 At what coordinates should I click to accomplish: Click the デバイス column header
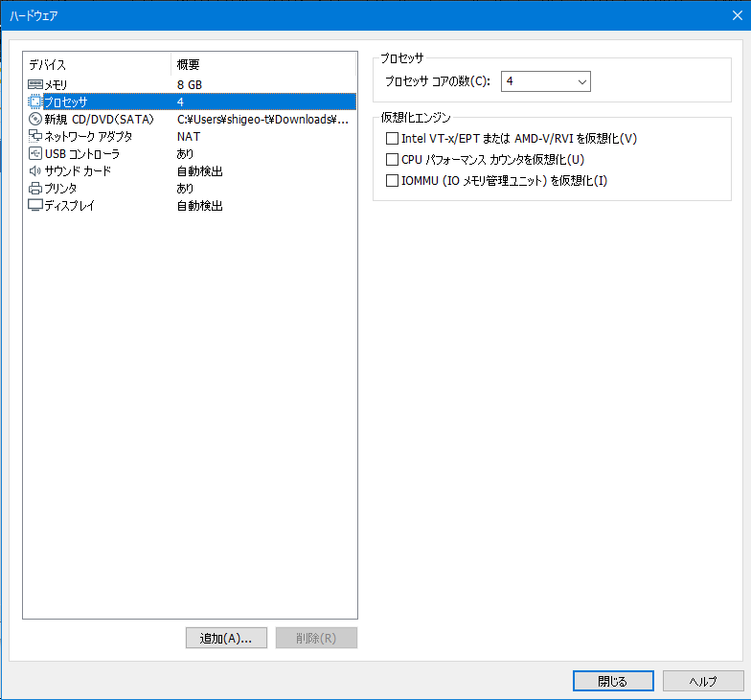(97, 65)
